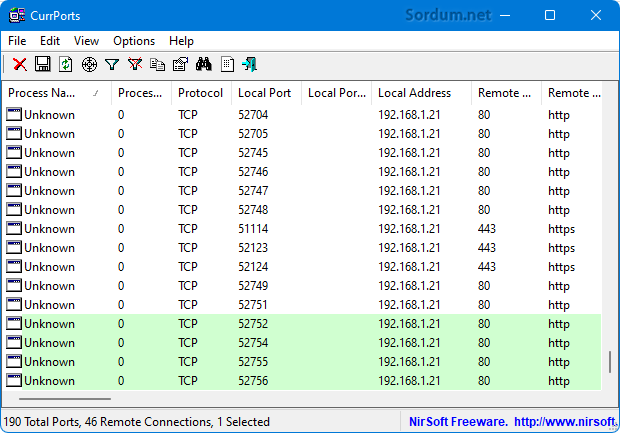The height and width of the screenshot is (433, 620).
Task: Select the row with local port 52123
Action: (x=303, y=248)
